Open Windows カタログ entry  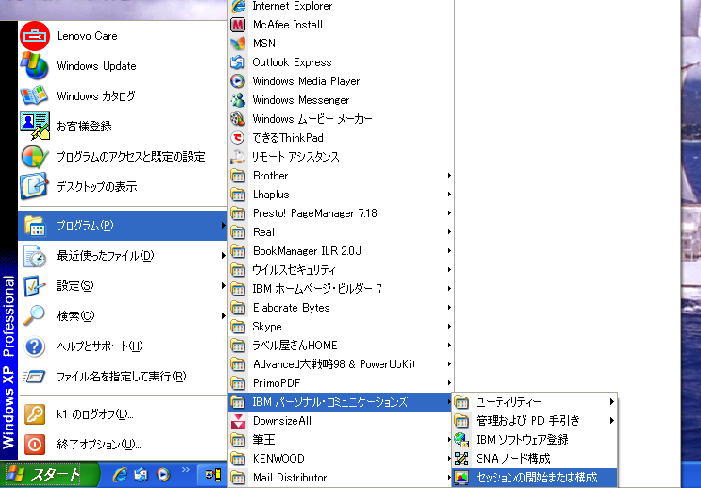click(x=122, y=96)
